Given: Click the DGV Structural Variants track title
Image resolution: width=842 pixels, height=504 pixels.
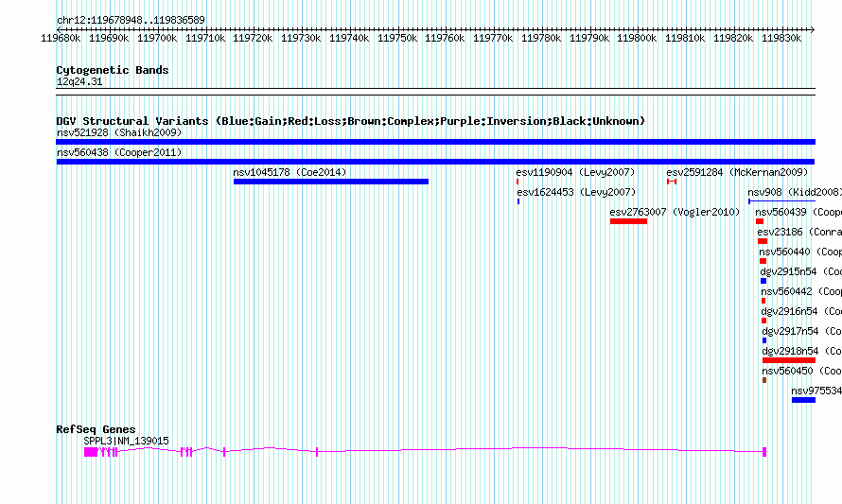Looking at the screenshot, I should coord(350,121).
